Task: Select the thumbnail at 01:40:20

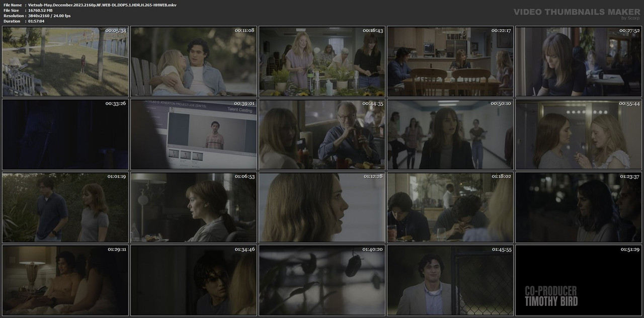Action: [322, 280]
